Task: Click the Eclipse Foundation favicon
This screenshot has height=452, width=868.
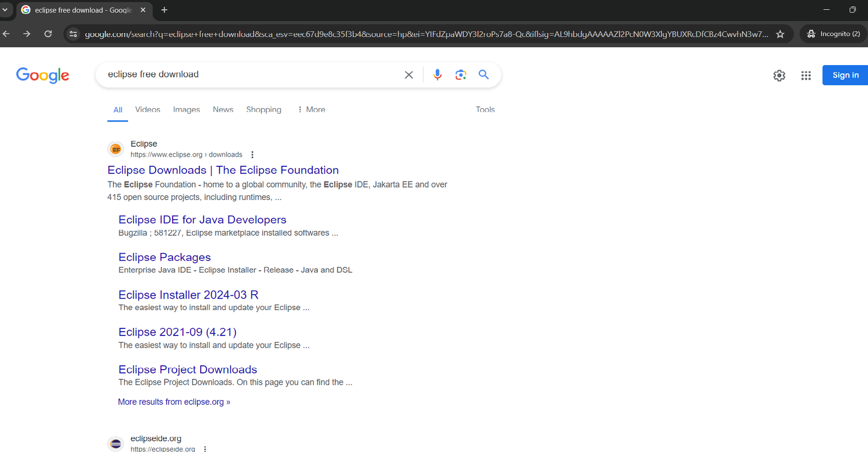Action: coord(116,149)
